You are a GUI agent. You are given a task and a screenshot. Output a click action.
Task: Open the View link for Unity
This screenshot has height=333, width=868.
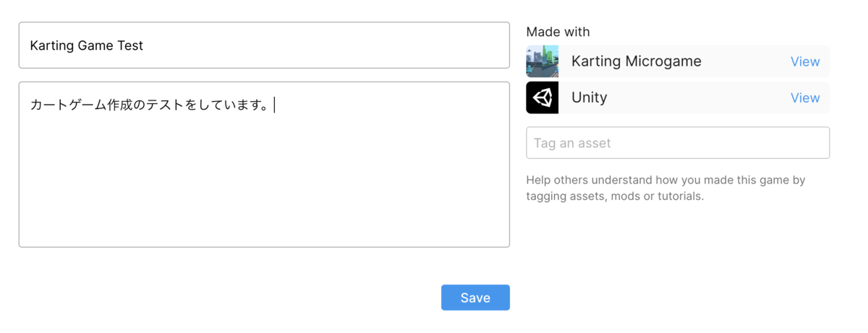[805, 98]
